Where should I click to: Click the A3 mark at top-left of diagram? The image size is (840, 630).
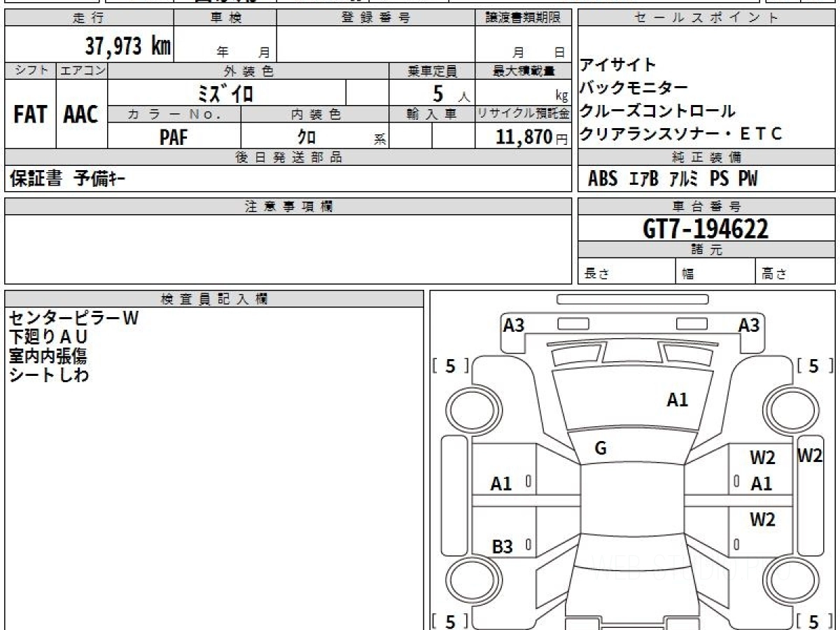tap(514, 325)
